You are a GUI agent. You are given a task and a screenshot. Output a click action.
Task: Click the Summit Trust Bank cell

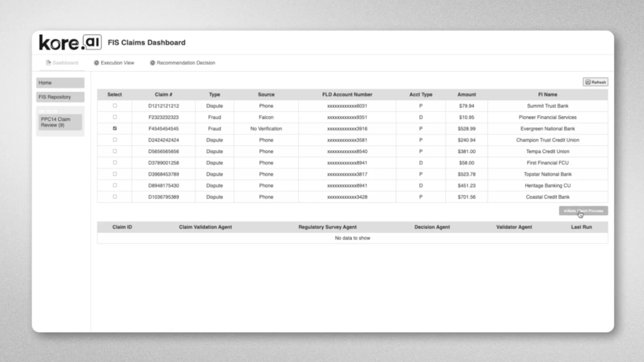(548, 106)
